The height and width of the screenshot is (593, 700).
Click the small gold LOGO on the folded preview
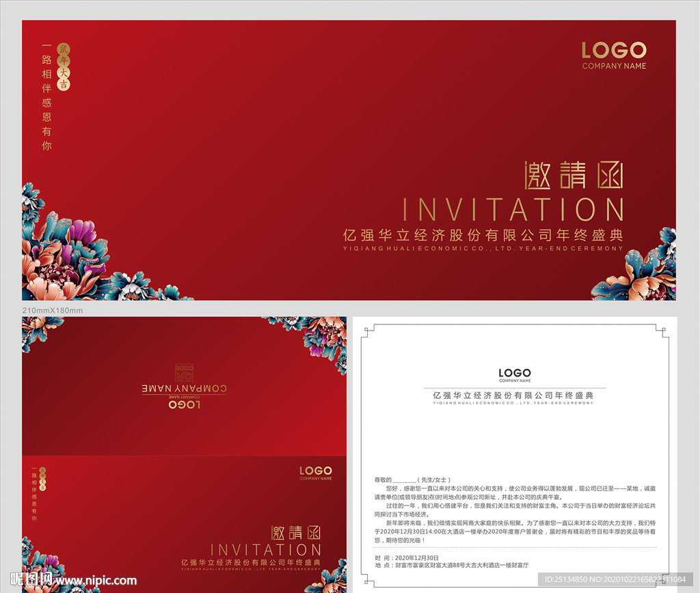click(316, 471)
